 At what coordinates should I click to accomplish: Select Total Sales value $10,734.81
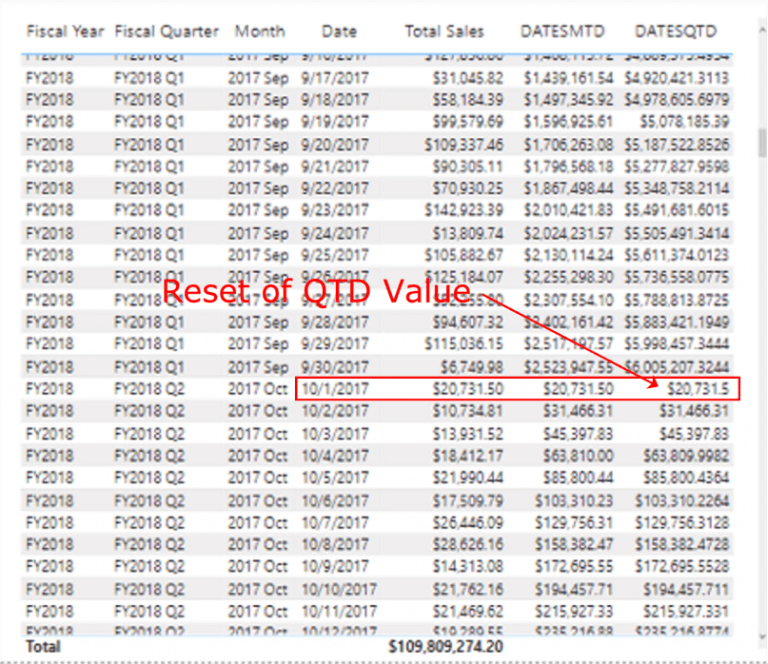click(468, 410)
